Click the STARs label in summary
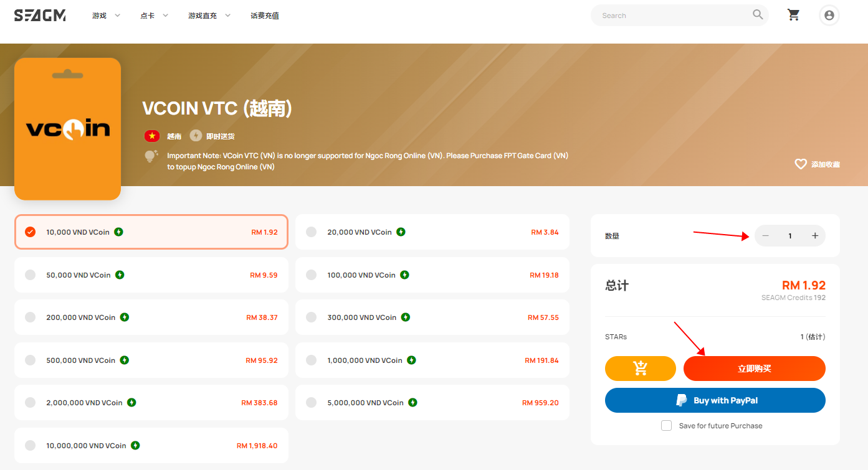Viewport: 868px width, 470px height. pyautogui.click(x=616, y=337)
